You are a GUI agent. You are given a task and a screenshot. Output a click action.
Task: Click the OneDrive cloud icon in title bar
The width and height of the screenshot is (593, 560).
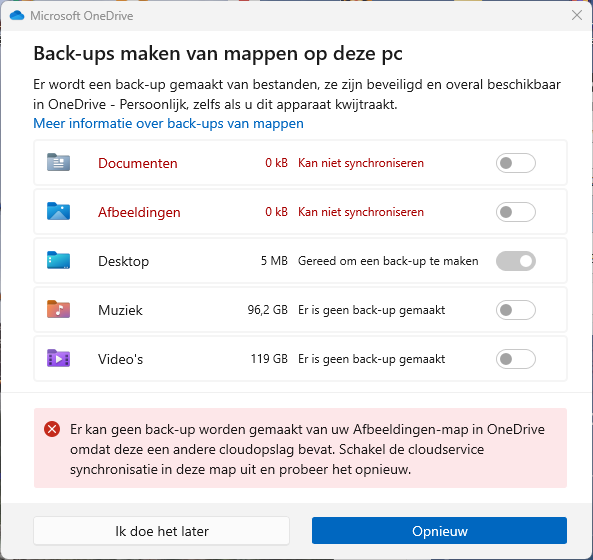(17, 16)
